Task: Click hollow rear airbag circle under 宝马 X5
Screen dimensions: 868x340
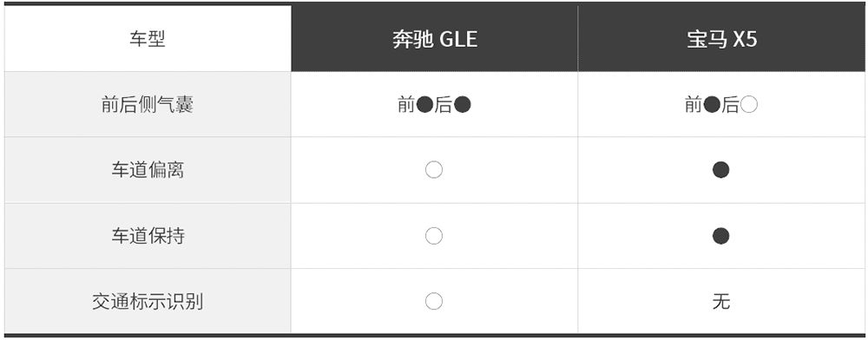Action: click(749, 104)
